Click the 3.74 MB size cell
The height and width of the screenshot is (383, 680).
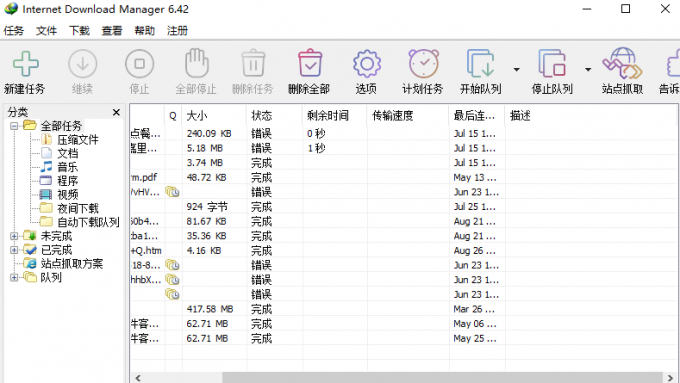tap(205, 163)
